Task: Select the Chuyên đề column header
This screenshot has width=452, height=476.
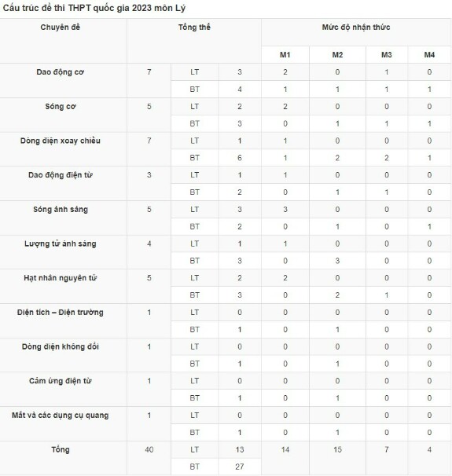Action: [x=61, y=27]
